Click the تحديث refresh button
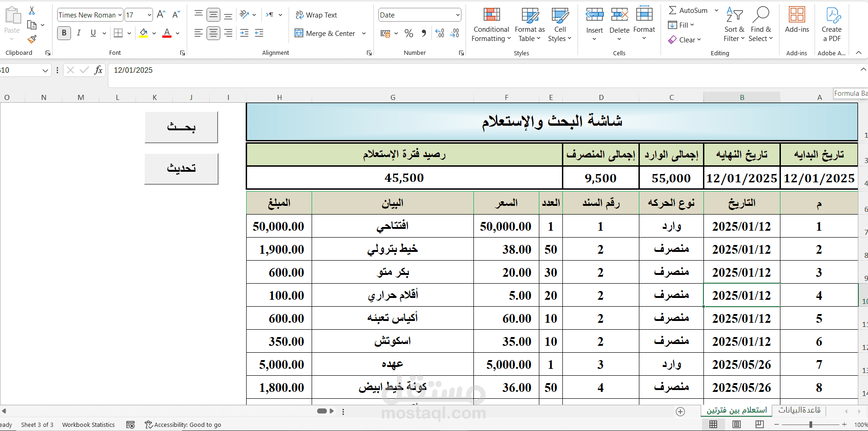Viewport: 868px width, 431px height. pyautogui.click(x=181, y=169)
